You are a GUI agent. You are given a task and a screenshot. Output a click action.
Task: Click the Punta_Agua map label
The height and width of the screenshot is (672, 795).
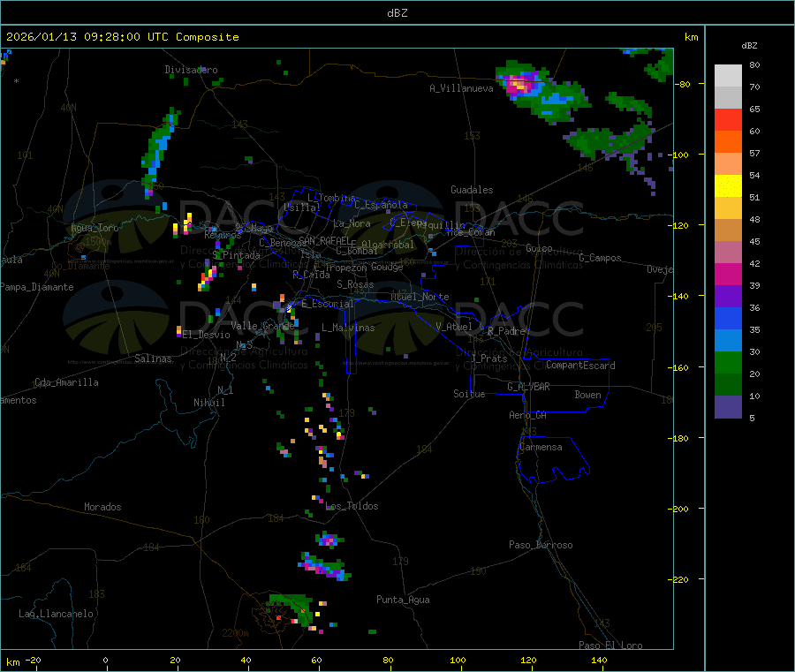403,600
